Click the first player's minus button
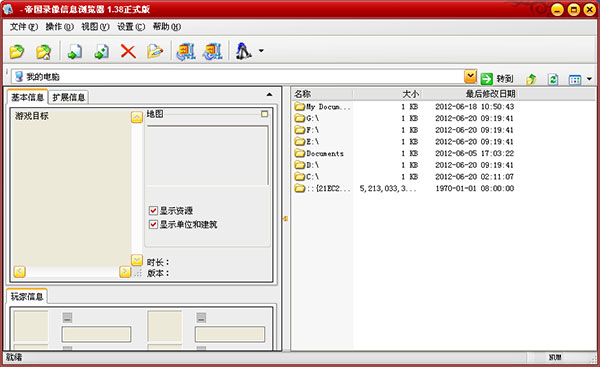 click(x=67, y=317)
